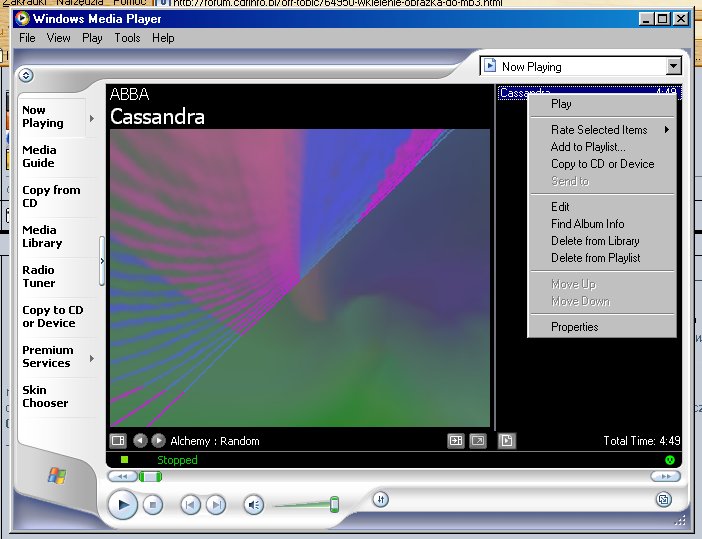Maximize the video and visualization pane

pyautogui.click(x=456, y=441)
